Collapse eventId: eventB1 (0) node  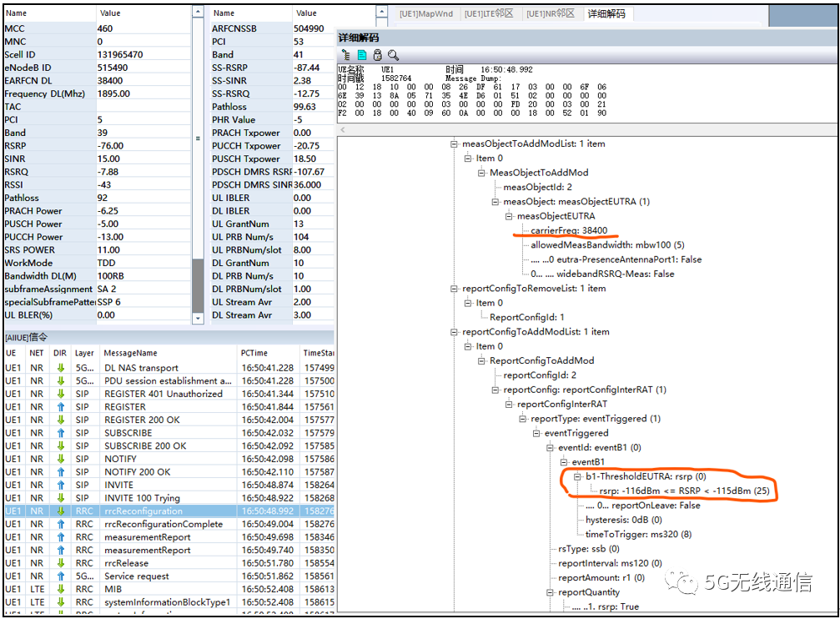tap(550, 447)
